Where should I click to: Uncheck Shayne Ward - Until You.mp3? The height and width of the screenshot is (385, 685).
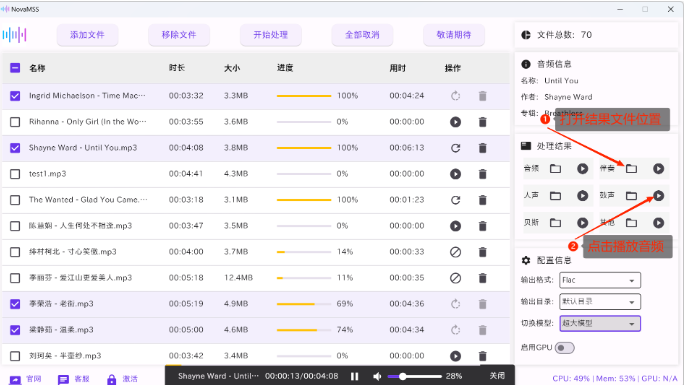tap(15, 148)
